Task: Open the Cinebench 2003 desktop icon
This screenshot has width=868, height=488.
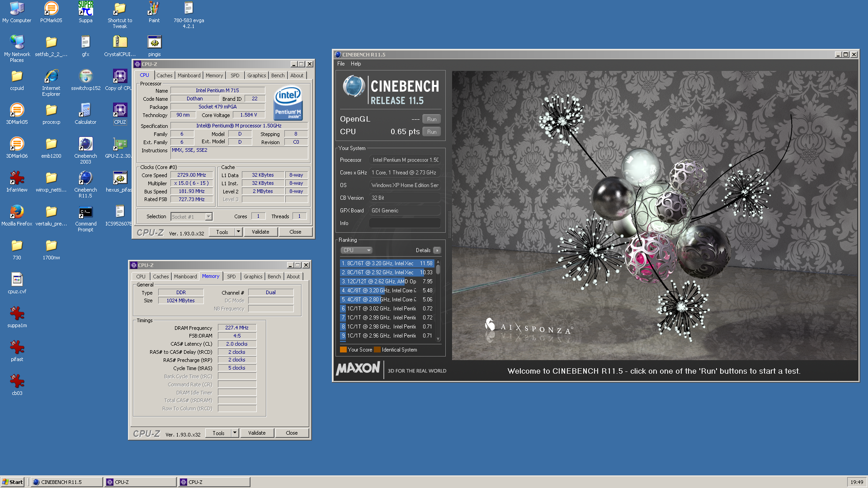Action: pyautogui.click(x=85, y=150)
